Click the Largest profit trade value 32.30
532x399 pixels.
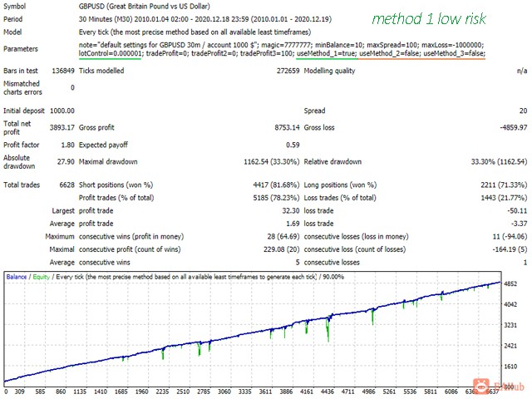[x=291, y=211]
